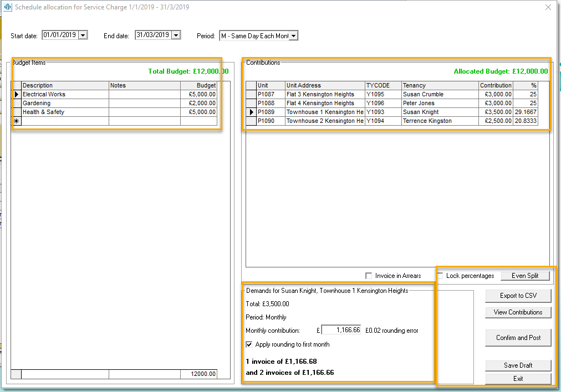This screenshot has width=561, height=392.
Task: Click the End date field 31/03/2019
Action: coord(153,35)
